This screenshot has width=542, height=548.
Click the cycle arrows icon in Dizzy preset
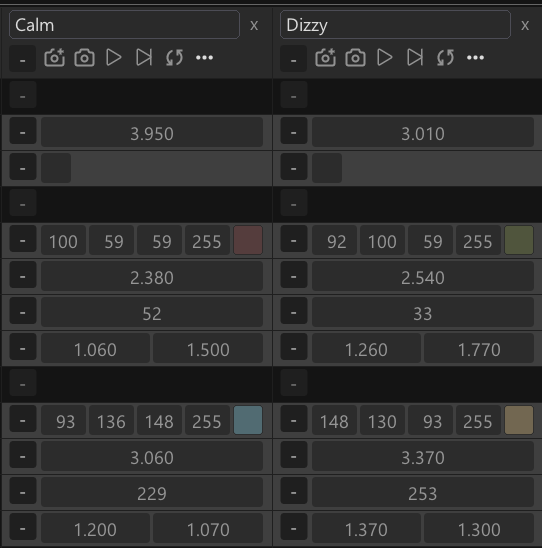pyautogui.click(x=445, y=58)
